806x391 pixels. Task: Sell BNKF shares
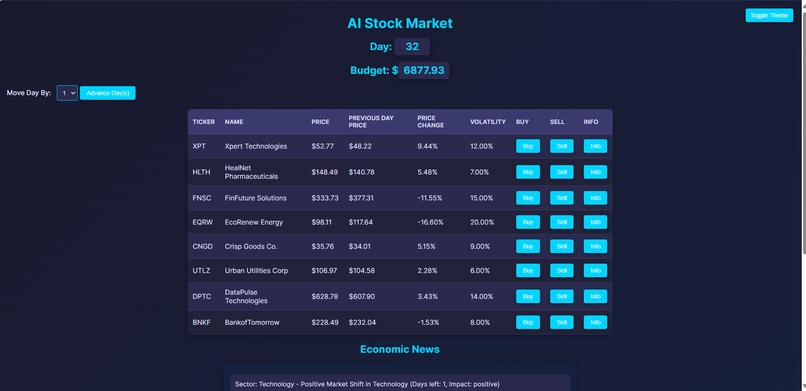(562, 322)
